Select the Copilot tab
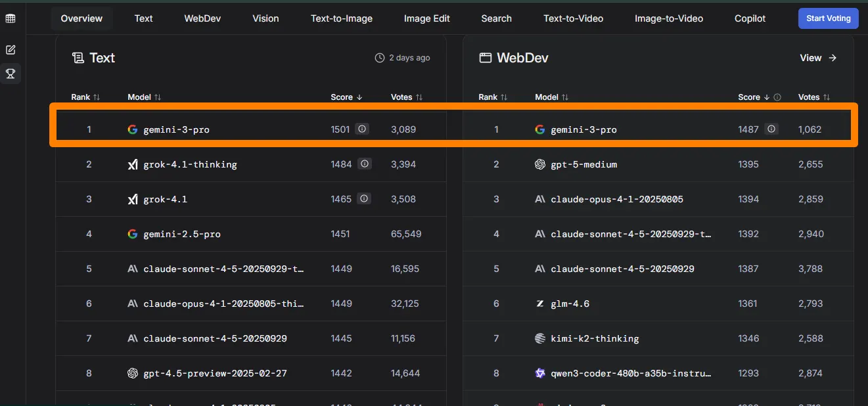This screenshot has height=406, width=868. (x=750, y=18)
